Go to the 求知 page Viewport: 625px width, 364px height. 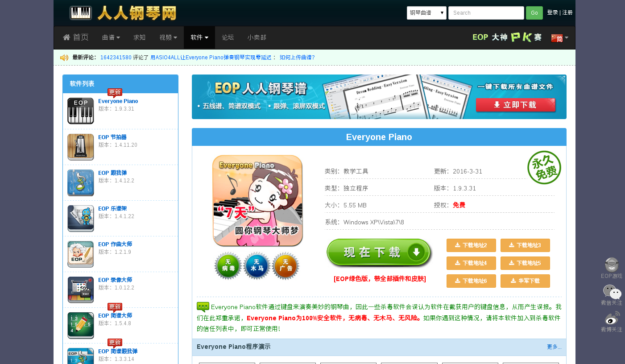point(140,37)
